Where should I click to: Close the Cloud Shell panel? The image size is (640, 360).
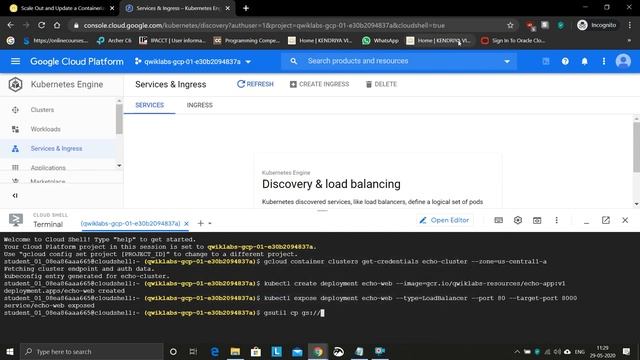coord(625,220)
